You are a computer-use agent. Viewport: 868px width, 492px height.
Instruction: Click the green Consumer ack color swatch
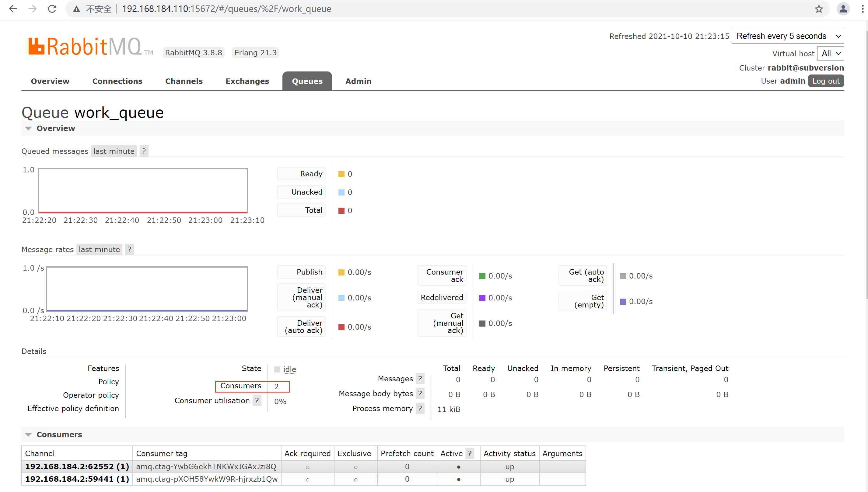pyautogui.click(x=482, y=276)
